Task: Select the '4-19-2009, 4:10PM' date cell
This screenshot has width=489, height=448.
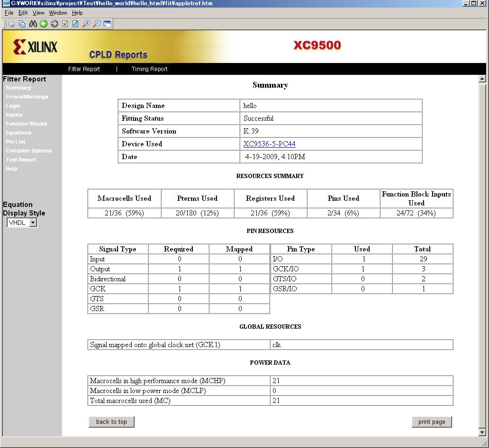Action: click(x=331, y=156)
